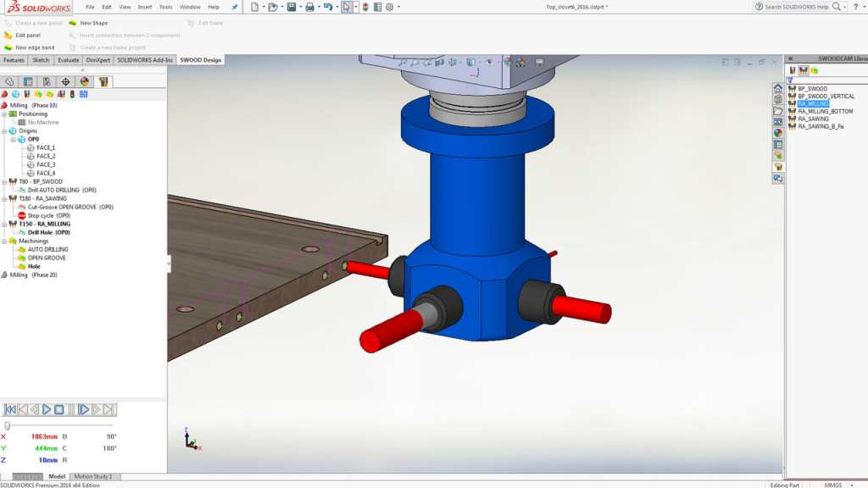Image resolution: width=868 pixels, height=488 pixels.
Task: Collapse the T150 - RA_MILLING node
Action: pos(4,224)
